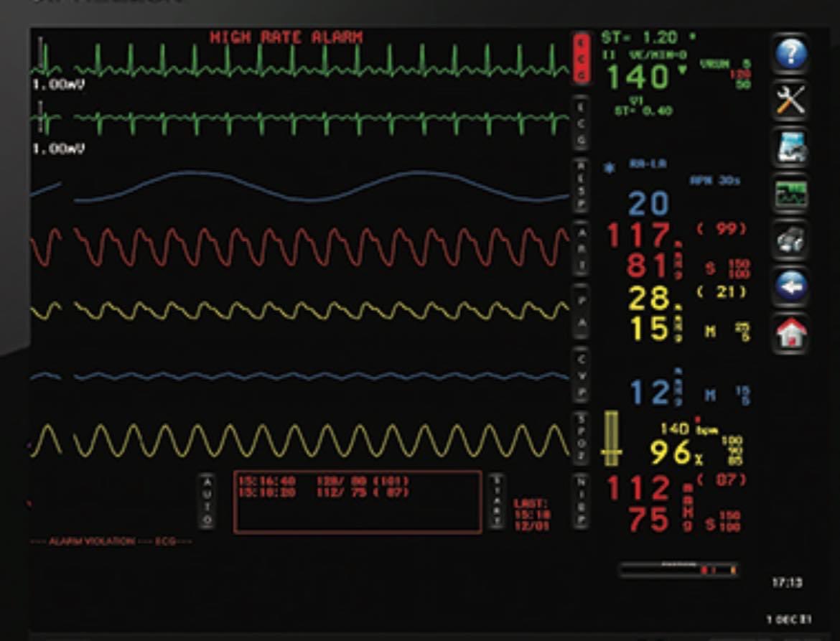The height and width of the screenshot is (641, 840).
Task: Open the ART parameter key
Action: click(582, 248)
